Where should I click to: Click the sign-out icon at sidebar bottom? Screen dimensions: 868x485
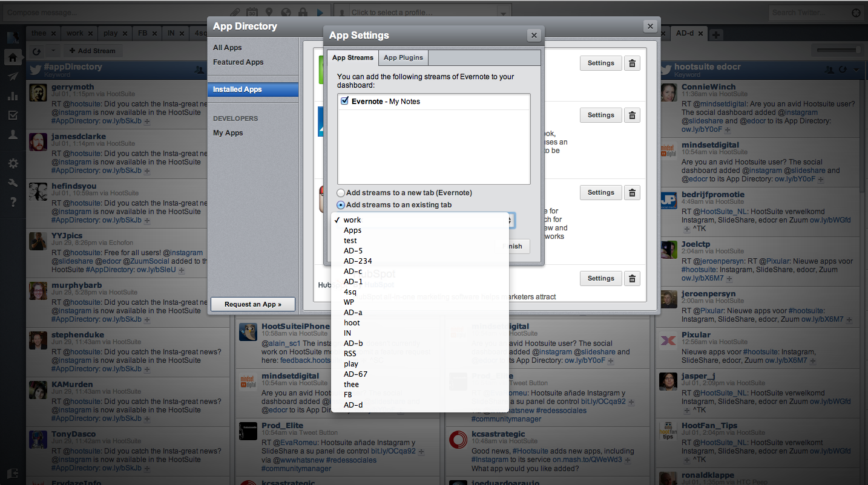click(x=13, y=473)
